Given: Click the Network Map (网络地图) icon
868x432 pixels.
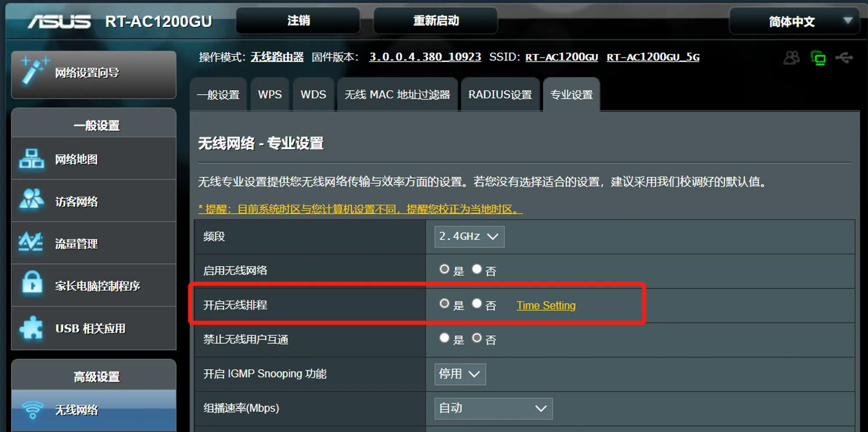Looking at the screenshot, I should tap(32, 159).
